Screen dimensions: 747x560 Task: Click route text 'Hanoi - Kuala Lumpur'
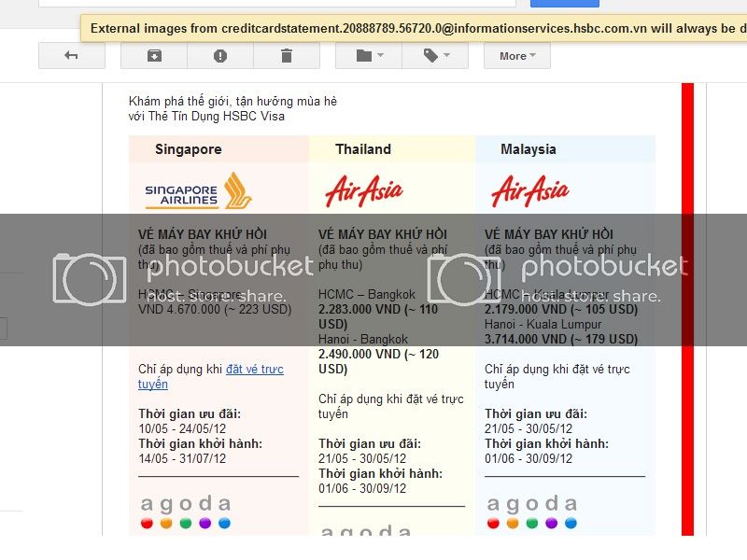pyautogui.click(x=543, y=324)
